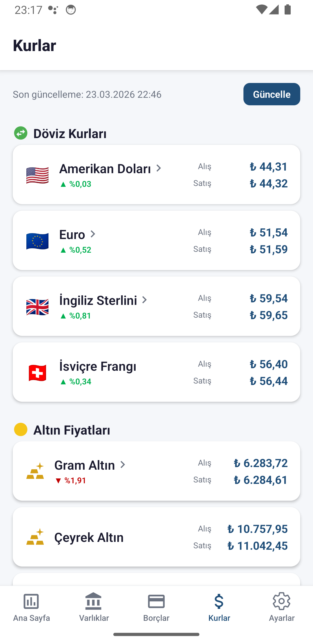Tap the Çeyrek Altın price card title
Screen dimensions: 313x644
pos(89,538)
